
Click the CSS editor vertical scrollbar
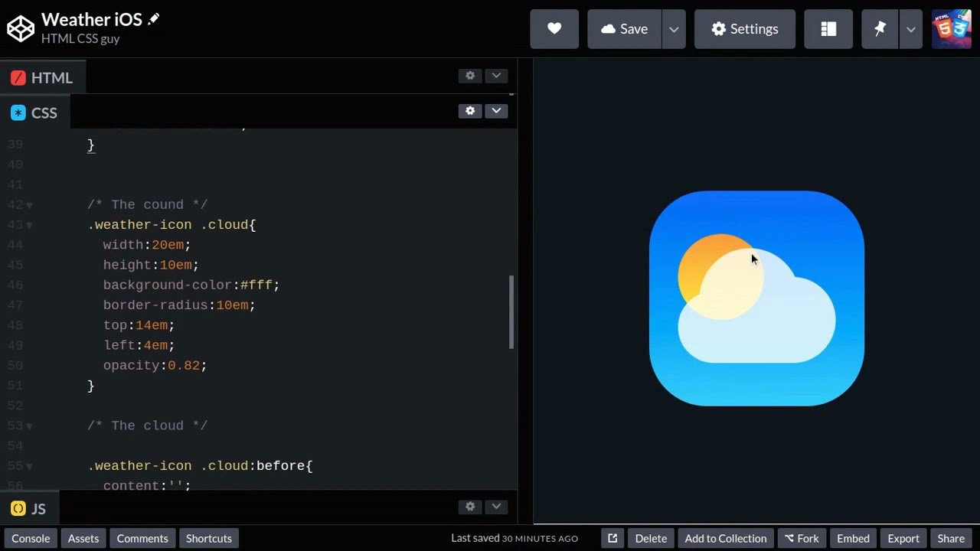[x=511, y=312]
